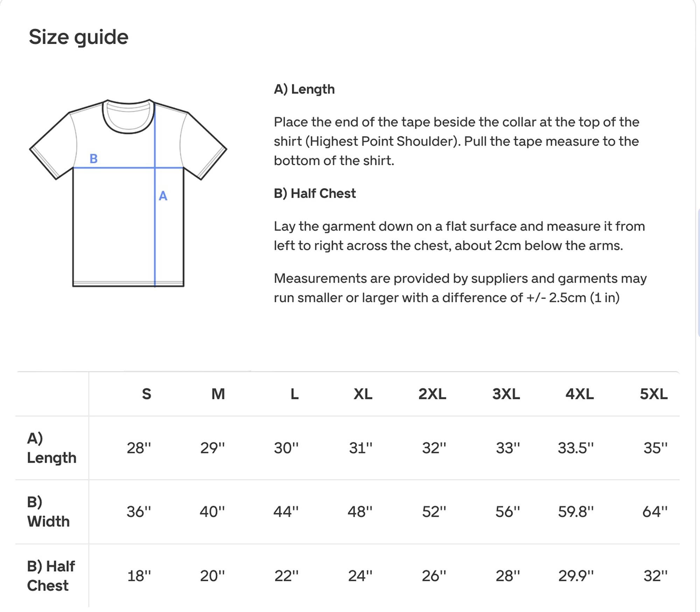
Task: Select the 5XL size column header
Action: [x=654, y=394]
